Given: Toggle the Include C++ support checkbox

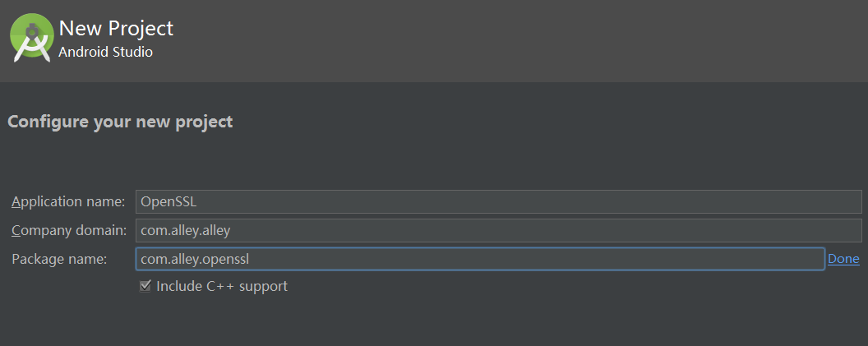Looking at the screenshot, I should point(145,286).
